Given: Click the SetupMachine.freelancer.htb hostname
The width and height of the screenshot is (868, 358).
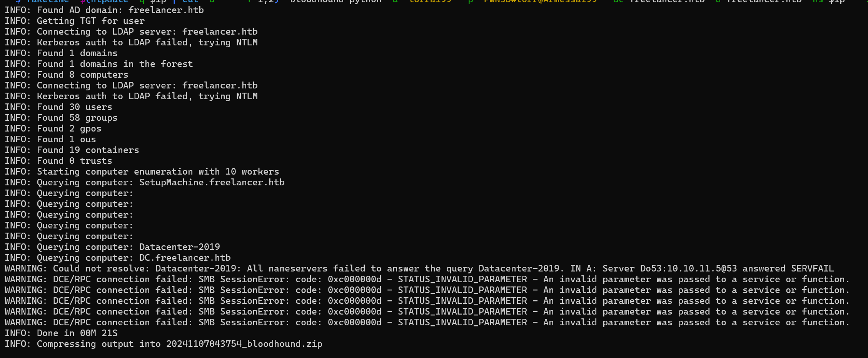Looking at the screenshot, I should pyautogui.click(x=212, y=182).
